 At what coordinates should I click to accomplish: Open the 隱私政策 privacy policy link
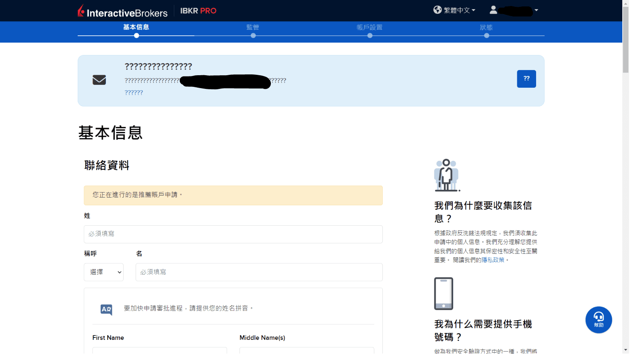[x=493, y=259]
